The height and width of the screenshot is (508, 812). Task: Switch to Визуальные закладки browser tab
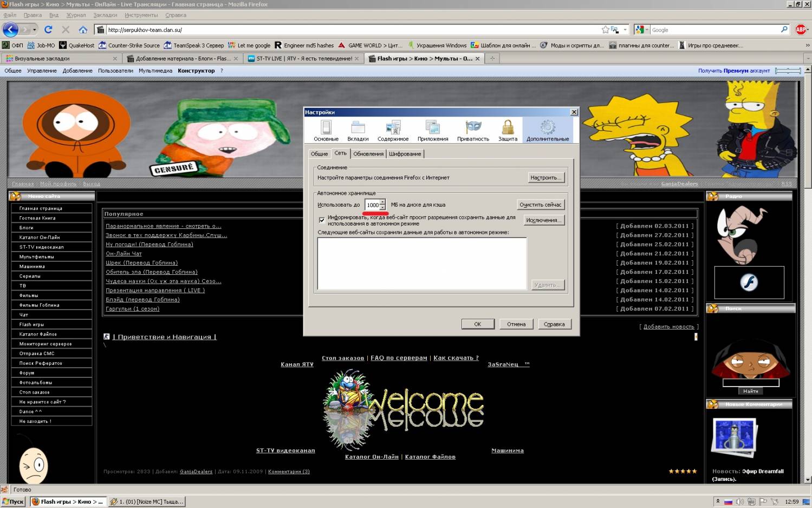pyautogui.click(x=61, y=58)
